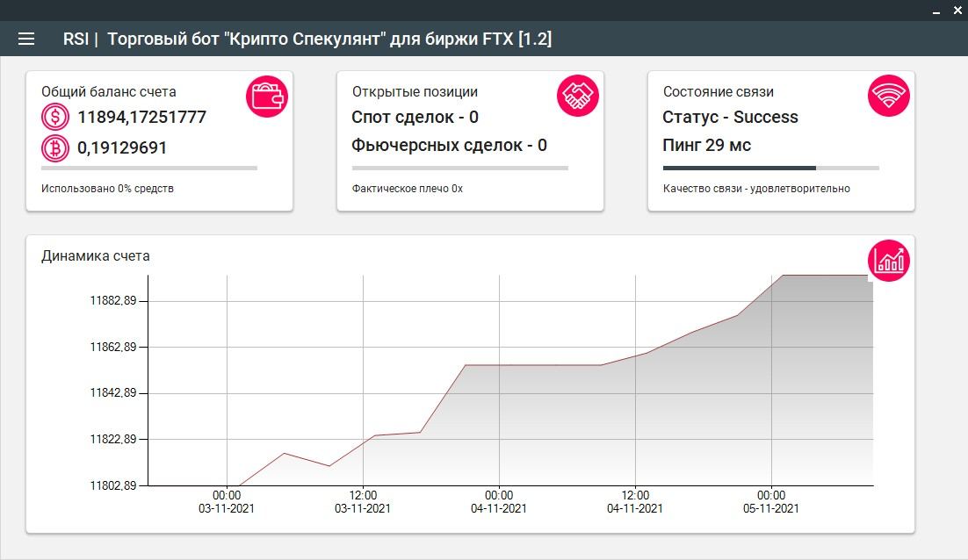Screen dimensions: 968x560
Task: Click the Динамика счета heading
Action: tap(96, 256)
